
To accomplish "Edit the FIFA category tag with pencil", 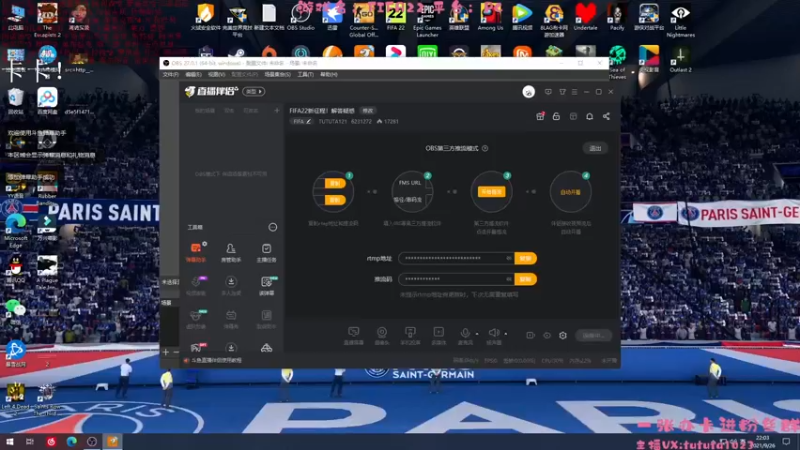I will pyautogui.click(x=302, y=121).
